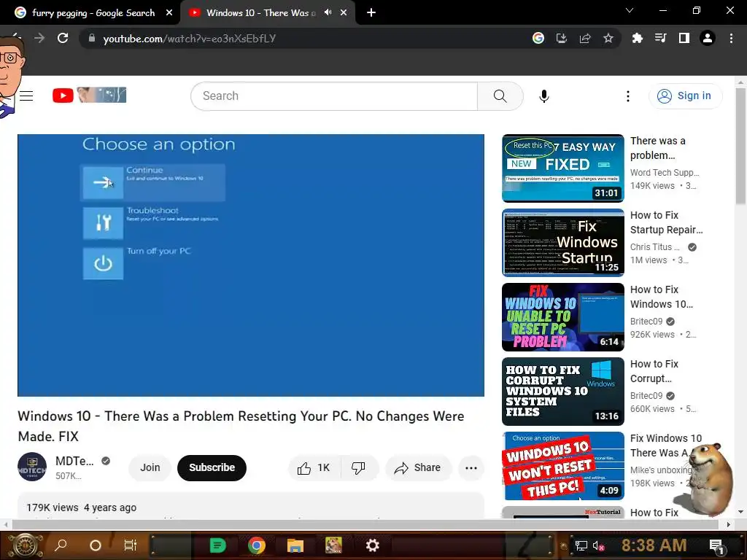Viewport: 747px width, 560px height.
Task: Open the green notes app on taskbar
Action: click(x=217, y=545)
